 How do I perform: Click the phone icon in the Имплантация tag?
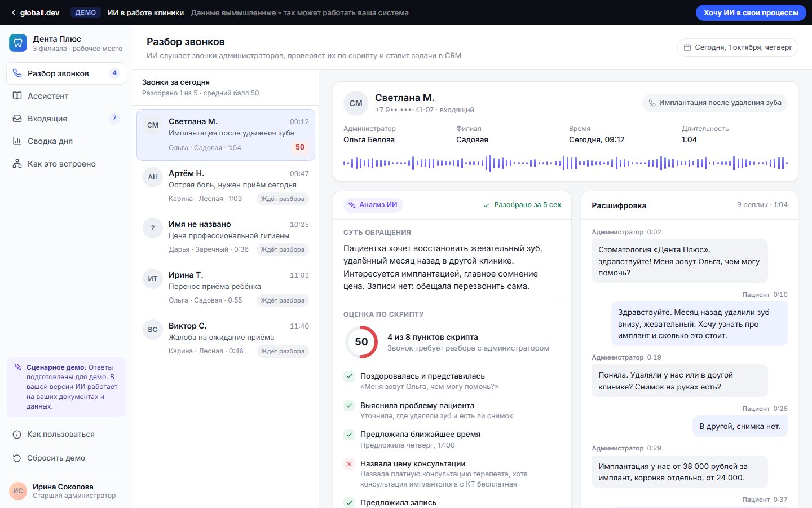(x=652, y=103)
